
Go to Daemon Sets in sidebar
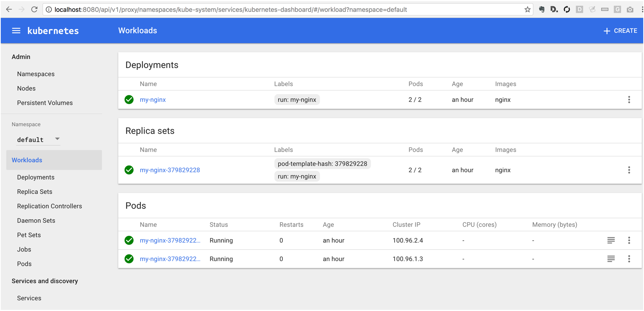click(36, 221)
